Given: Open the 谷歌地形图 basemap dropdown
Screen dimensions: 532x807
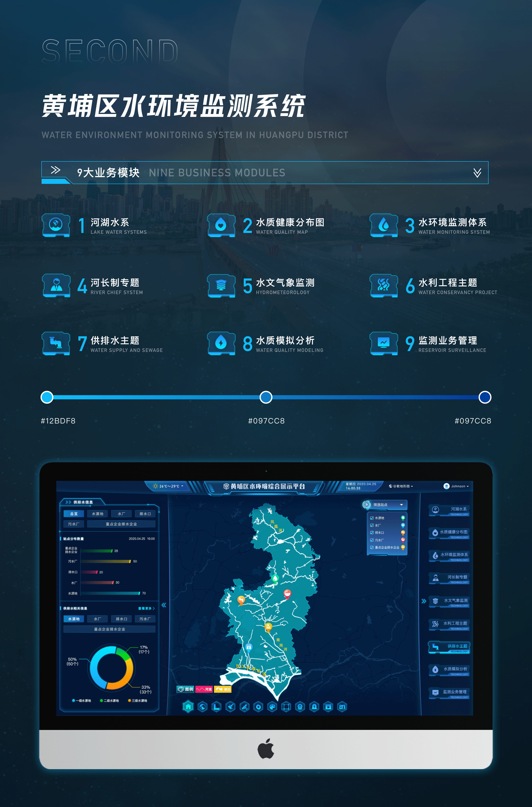Looking at the screenshot, I should pos(401,486).
